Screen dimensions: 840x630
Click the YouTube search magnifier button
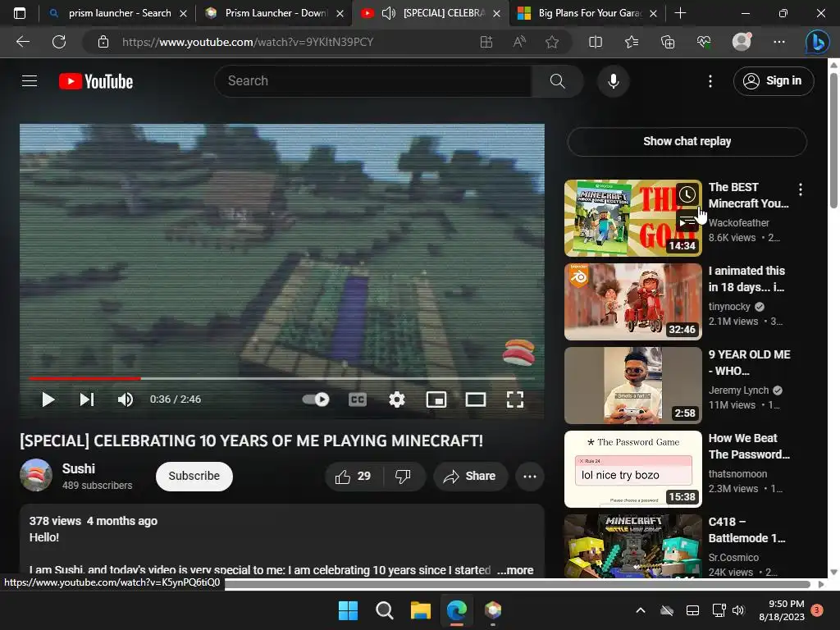pos(557,81)
